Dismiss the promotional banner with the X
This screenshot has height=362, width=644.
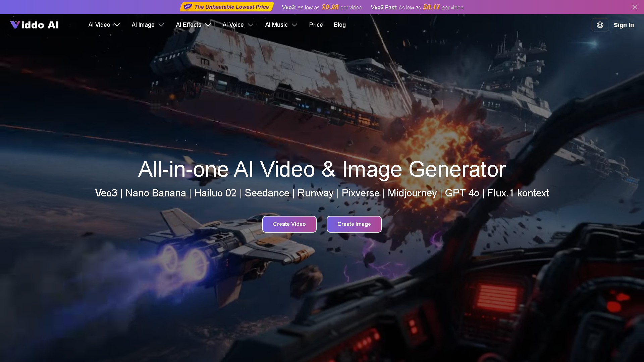[x=634, y=7]
